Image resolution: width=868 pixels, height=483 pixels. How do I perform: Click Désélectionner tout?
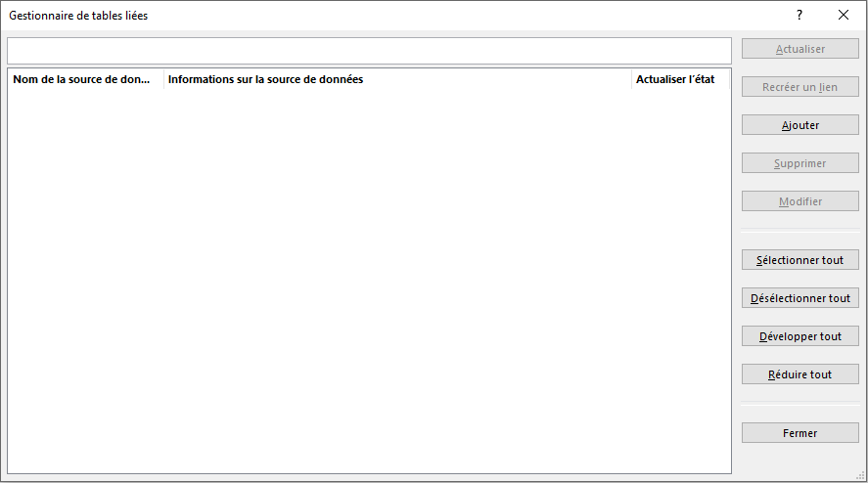[799, 298]
